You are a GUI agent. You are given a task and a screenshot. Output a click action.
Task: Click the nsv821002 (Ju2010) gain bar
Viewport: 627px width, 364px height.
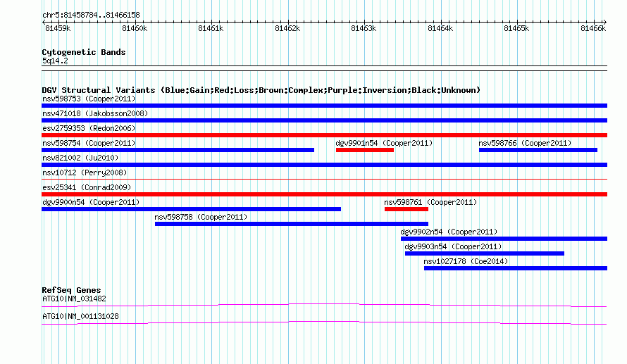click(x=324, y=165)
